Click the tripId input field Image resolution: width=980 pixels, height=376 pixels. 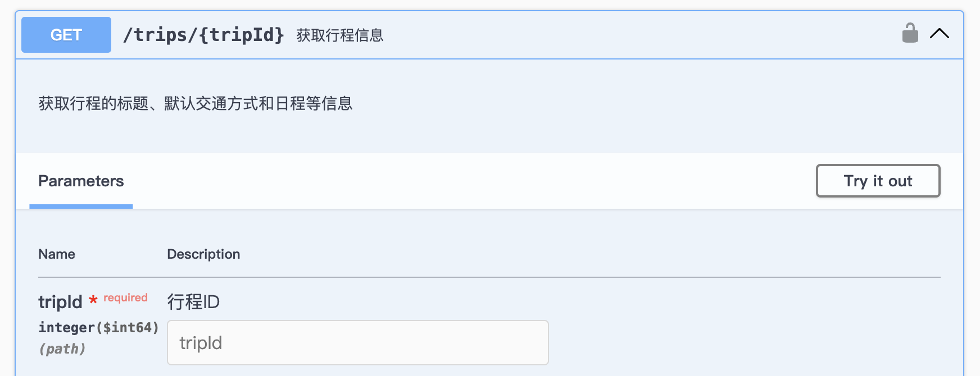[x=357, y=342]
